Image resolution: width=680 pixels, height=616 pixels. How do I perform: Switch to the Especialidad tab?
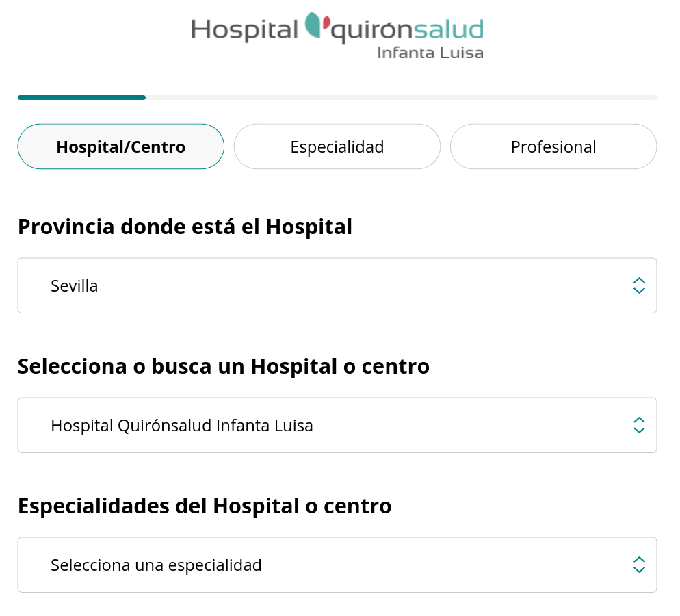pos(337,146)
